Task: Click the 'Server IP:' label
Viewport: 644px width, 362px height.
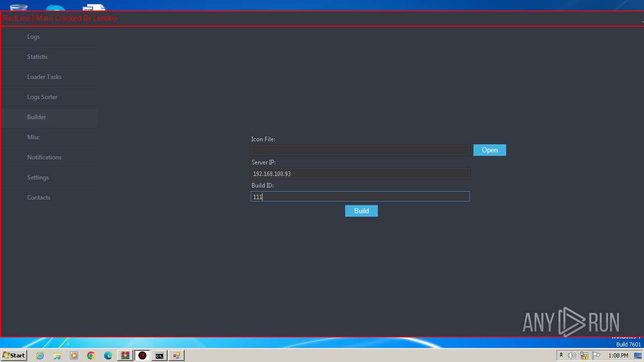Action: tap(264, 162)
